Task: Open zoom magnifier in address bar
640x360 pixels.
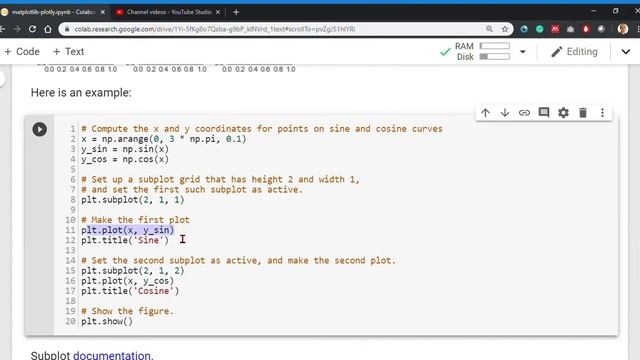Action: [x=489, y=29]
